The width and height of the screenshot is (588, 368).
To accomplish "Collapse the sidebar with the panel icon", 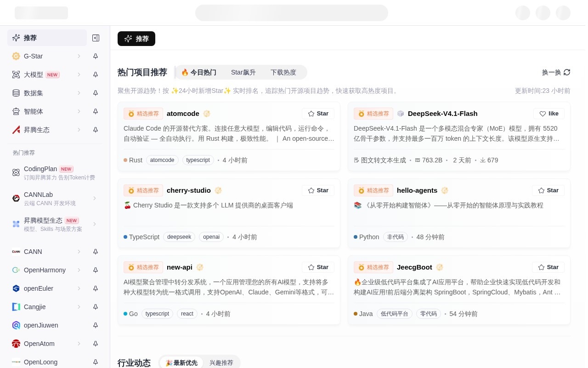I will [96, 38].
